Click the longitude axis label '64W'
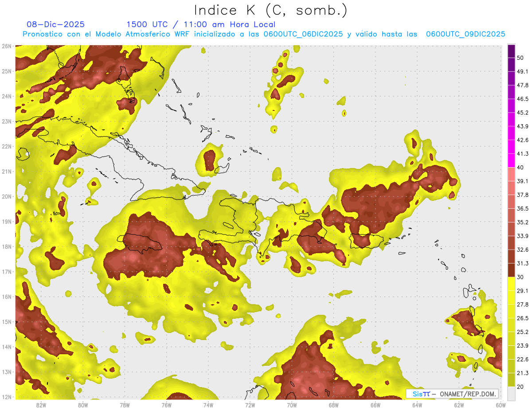 coord(417,405)
